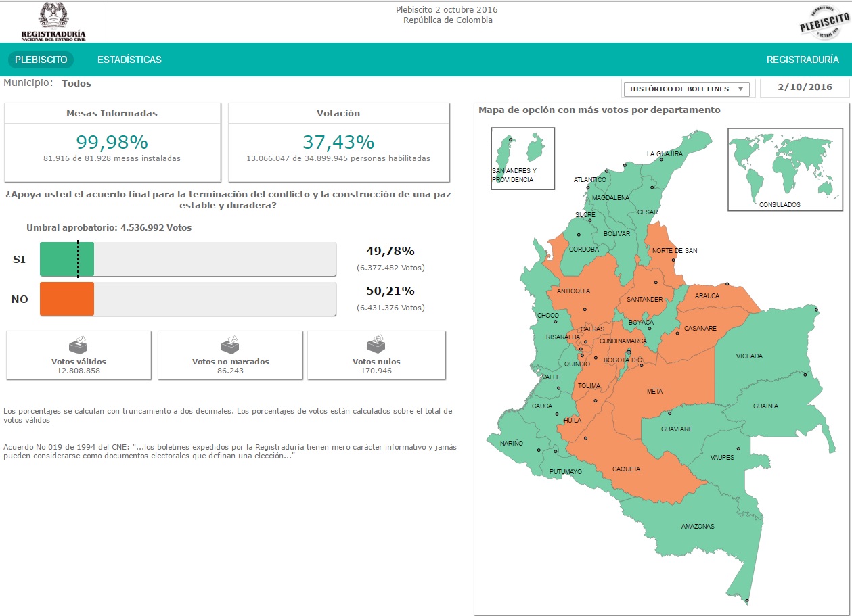The height and width of the screenshot is (616, 852).
Task: Select Meta department on the map
Action: pyautogui.click(x=654, y=392)
